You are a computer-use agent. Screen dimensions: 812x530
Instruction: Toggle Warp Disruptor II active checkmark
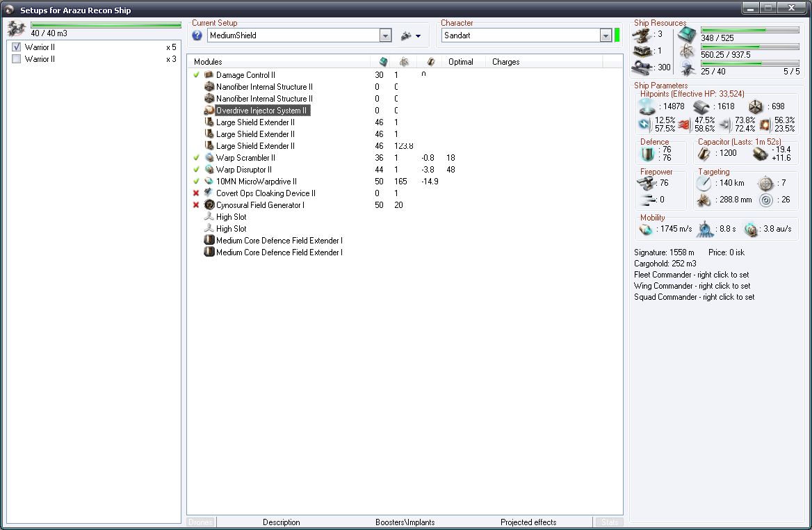[x=196, y=170]
